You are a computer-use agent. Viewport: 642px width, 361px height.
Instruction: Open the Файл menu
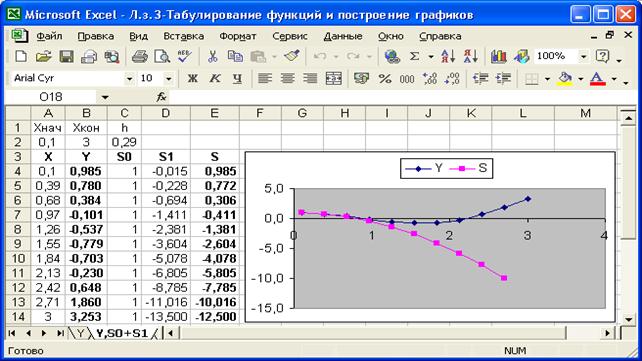(x=49, y=36)
